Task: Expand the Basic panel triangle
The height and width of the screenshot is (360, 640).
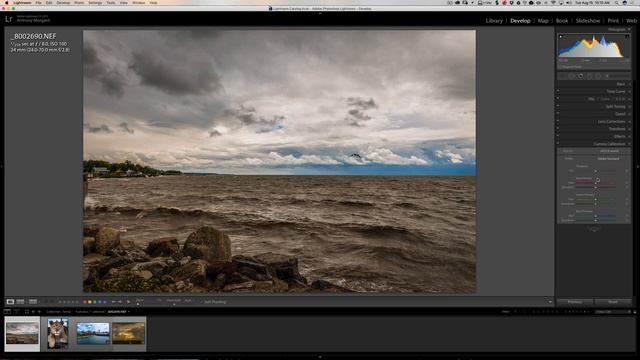Action: (629, 84)
